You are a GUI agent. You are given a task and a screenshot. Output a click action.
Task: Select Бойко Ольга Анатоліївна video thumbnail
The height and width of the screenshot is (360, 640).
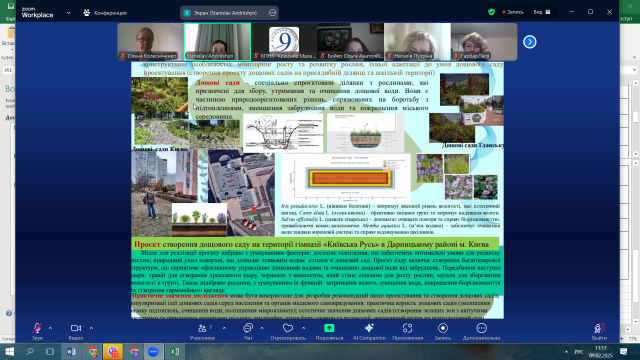coord(351,42)
